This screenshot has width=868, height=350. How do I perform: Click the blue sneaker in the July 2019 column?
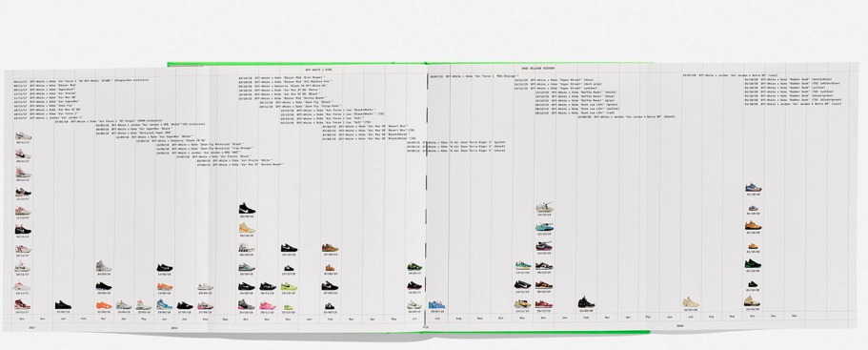[436, 305]
